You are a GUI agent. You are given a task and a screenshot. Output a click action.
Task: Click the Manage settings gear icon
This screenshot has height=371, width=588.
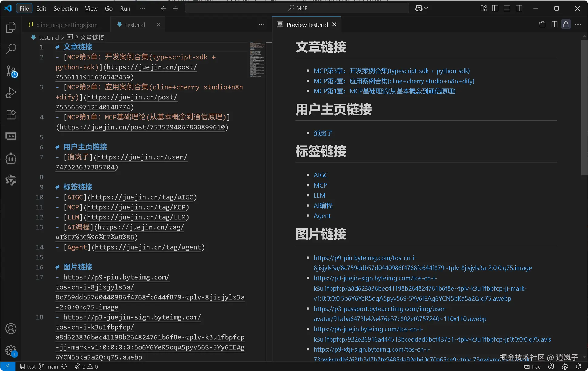coord(11,350)
